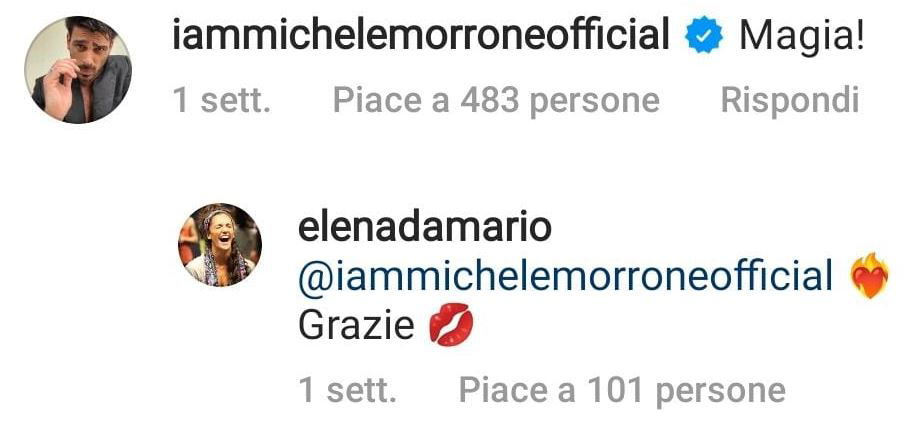Viewport: 921px width, 428px height.
Task: Open the elenadamario username link
Action: [x=425, y=228]
